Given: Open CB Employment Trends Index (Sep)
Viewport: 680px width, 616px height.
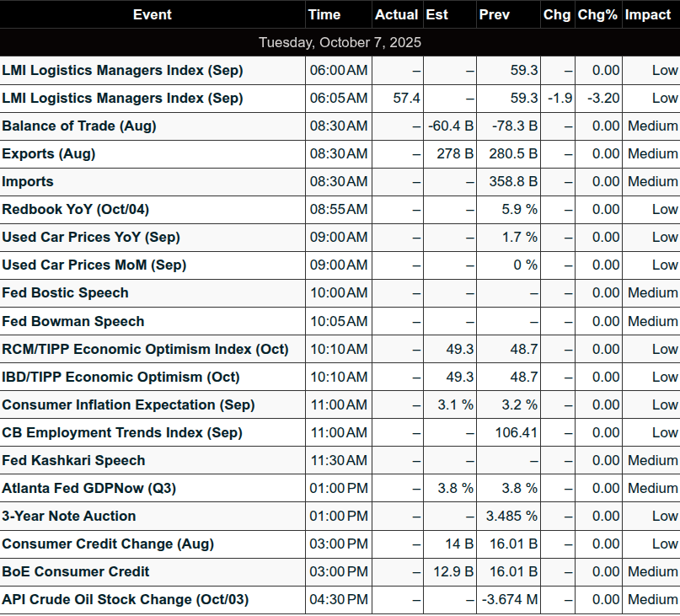Looking at the screenshot, I should pos(122,433).
